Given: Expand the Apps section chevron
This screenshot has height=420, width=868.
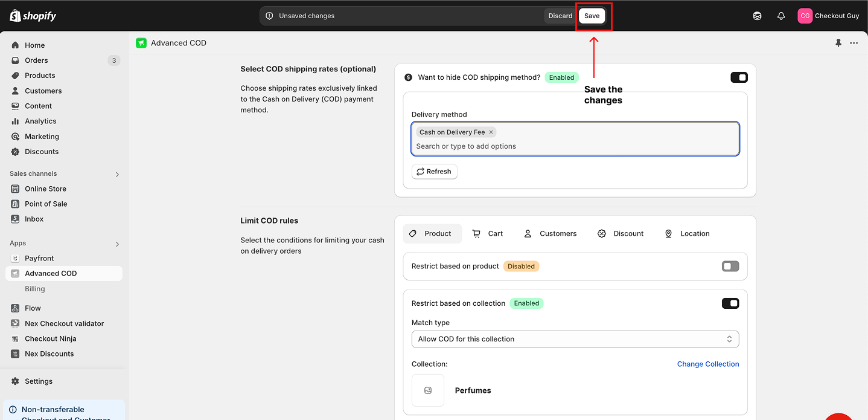Looking at the screenshot, I should click(117, 244).
